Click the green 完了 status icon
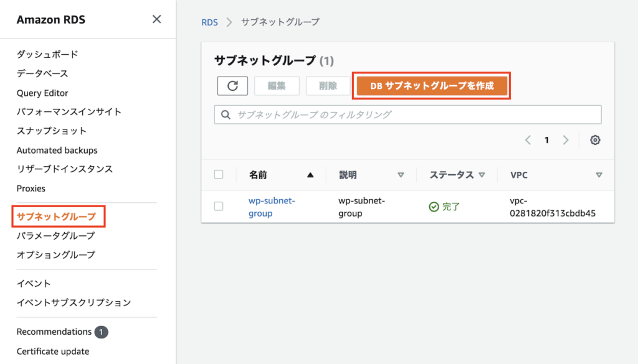The height and width of the screenshot is (364, 638). pos(434,207)
